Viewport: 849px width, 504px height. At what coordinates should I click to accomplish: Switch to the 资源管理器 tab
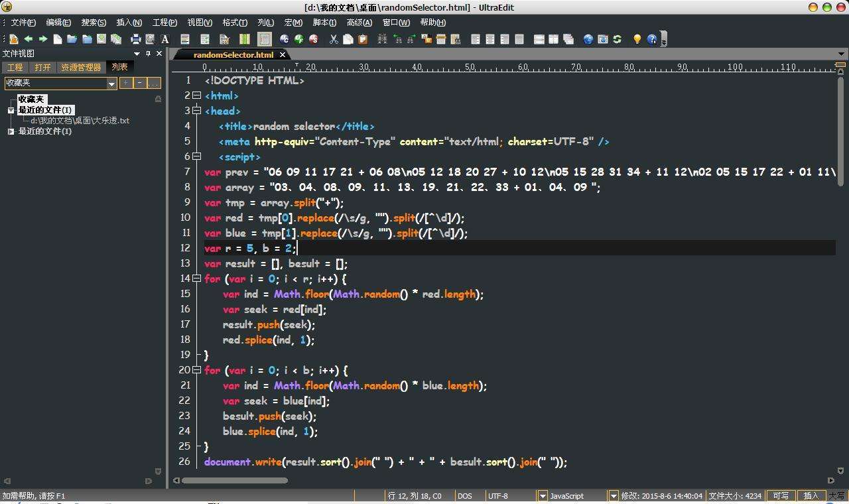coord(81,67)
